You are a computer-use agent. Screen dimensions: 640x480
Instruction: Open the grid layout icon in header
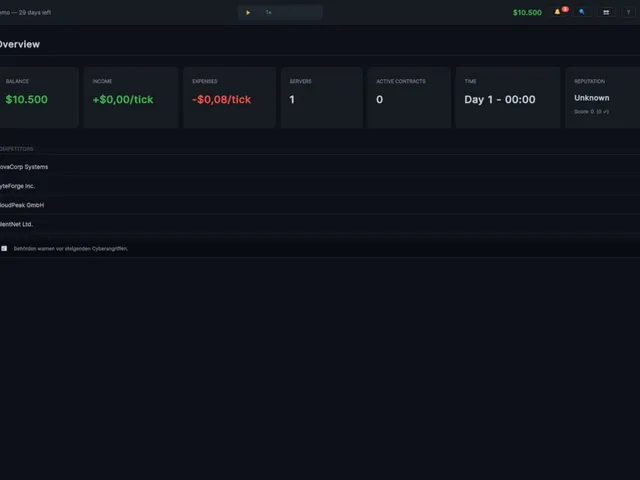(x=606, y=13)
